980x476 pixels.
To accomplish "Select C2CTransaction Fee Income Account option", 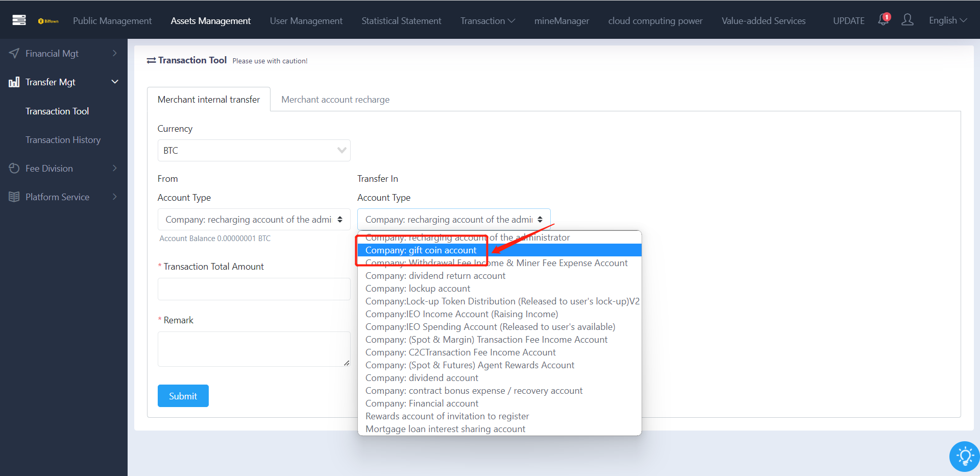I will [500, 352].
